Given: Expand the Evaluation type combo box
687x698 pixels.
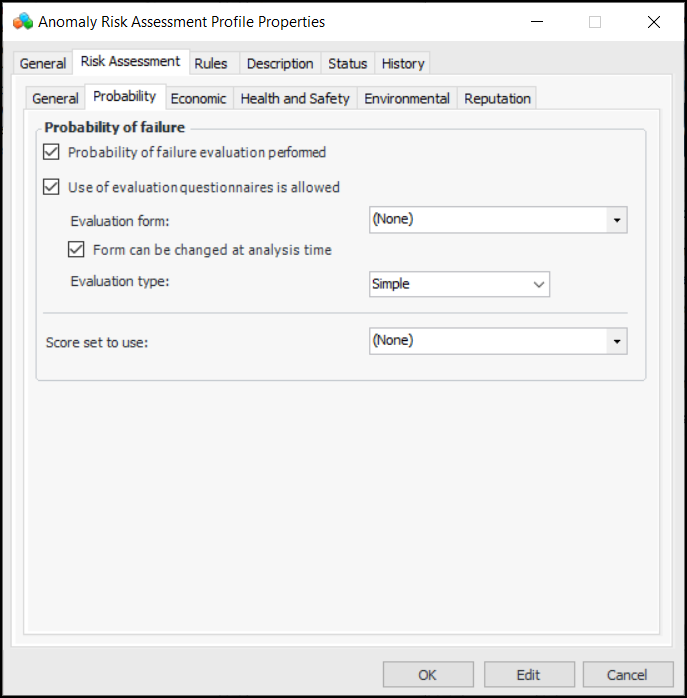Looking at the screenshot, I should (539, 284).
